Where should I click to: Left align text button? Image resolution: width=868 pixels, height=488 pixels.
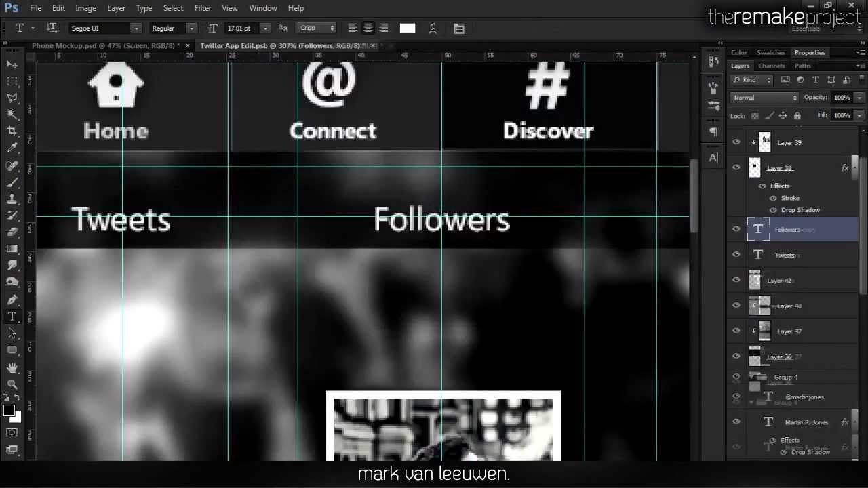[x=353, y=28]
